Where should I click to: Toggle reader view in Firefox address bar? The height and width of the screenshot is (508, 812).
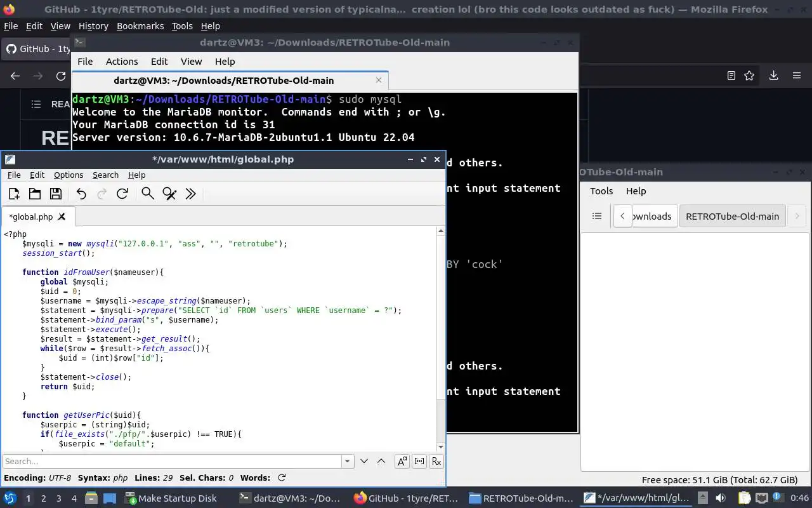coord(731,76)
